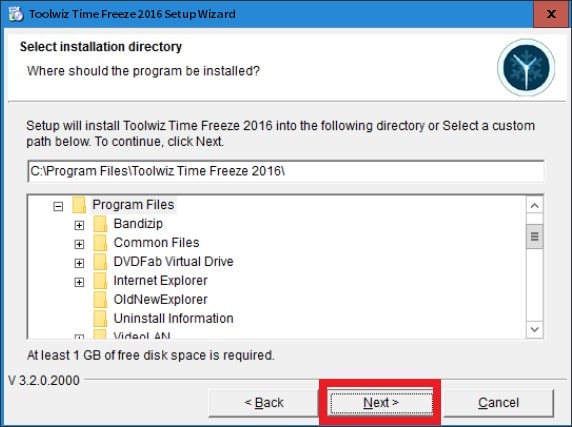
Task: Click the Next button
Action: point(381,403)
